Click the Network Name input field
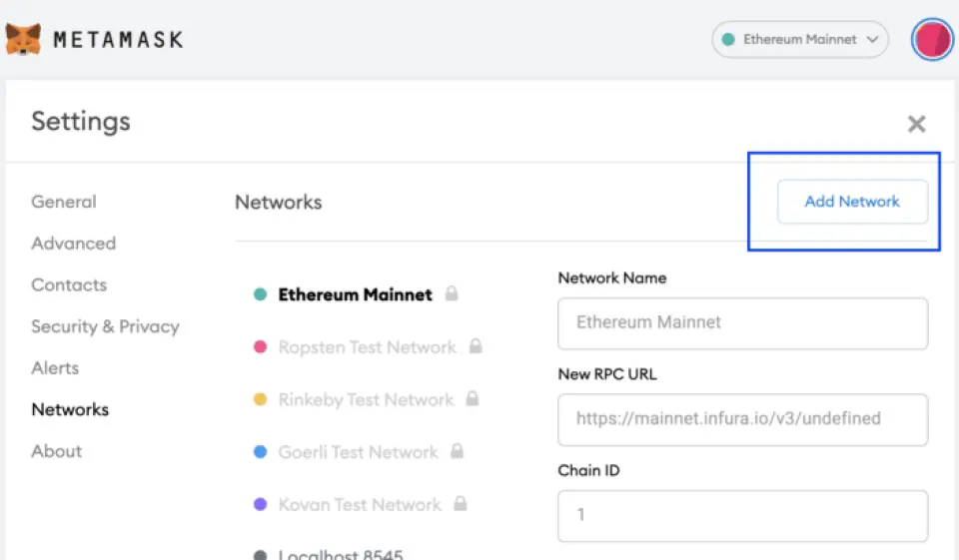 tap(742, 323)
